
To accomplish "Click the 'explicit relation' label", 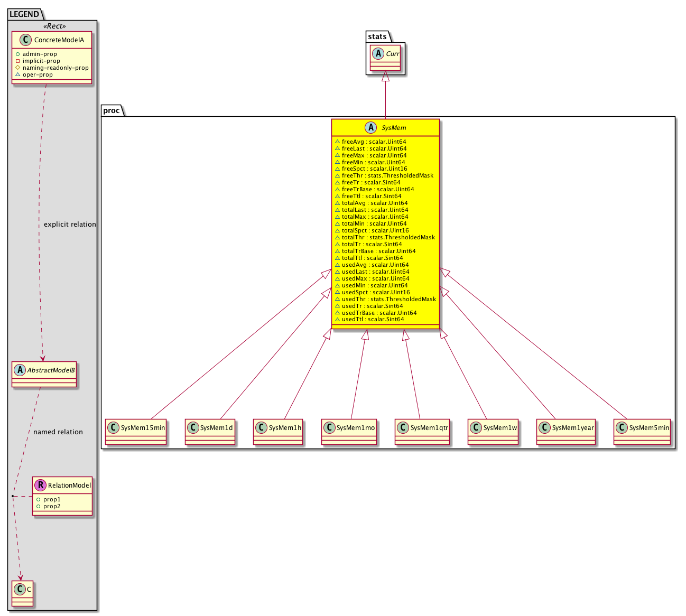I will (70, 225).
